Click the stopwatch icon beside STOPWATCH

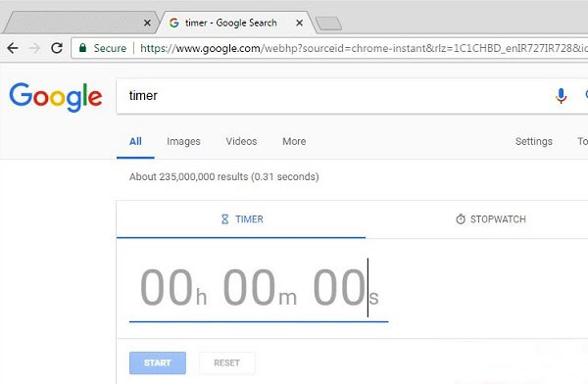461,219
